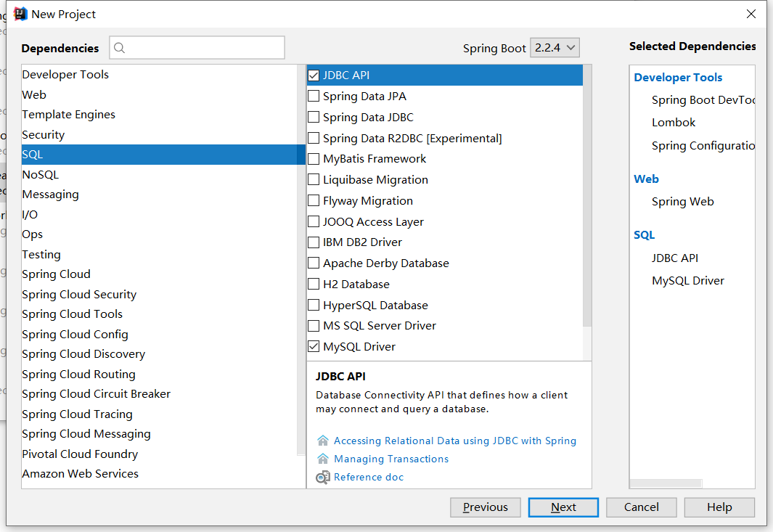The height and width of the screenshot is (532, 773).
Task: Click Selected Dependencies horizontal scrollbar
Action: [666, 483]
